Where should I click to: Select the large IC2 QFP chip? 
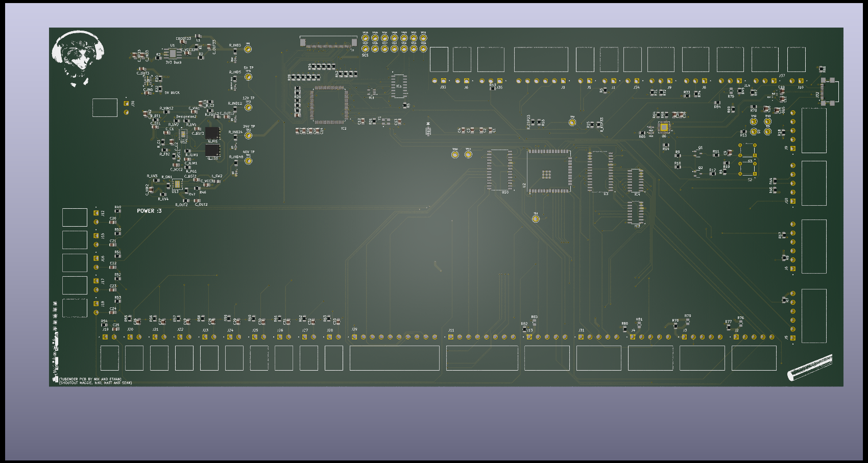[x=329, y=105]
